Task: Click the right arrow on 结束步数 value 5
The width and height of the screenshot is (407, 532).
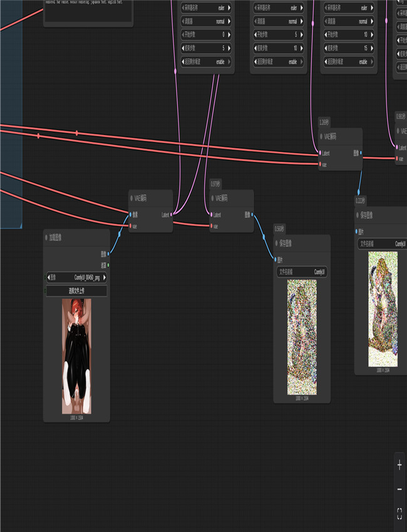Action: (x=229, y=48)
